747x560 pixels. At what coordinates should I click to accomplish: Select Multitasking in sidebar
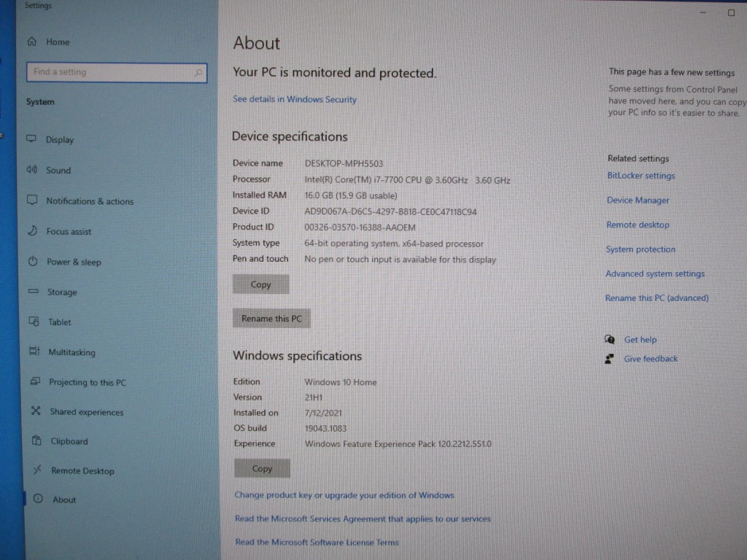pos(71,352)
